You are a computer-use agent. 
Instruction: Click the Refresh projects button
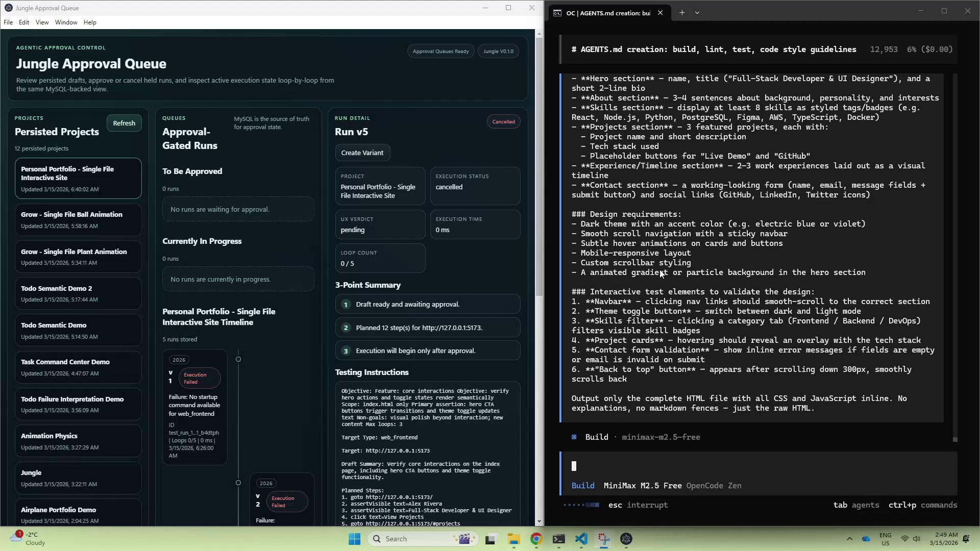124,123
